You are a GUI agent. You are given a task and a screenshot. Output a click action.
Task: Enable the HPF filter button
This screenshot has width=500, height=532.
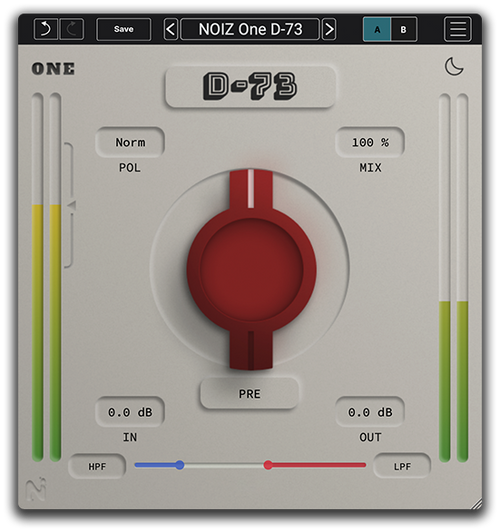(x=97, y=467)
